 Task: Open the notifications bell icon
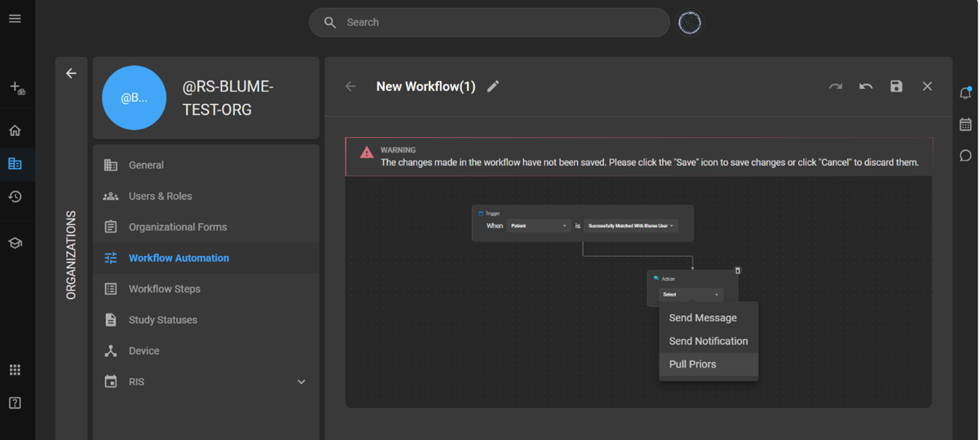(x=965, y=93)
